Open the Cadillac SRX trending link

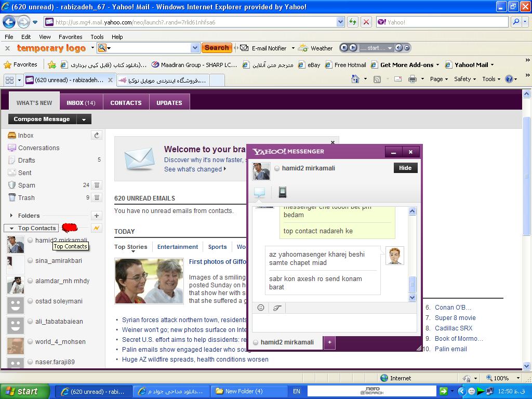pyautogui.click(x=453, y=328)
